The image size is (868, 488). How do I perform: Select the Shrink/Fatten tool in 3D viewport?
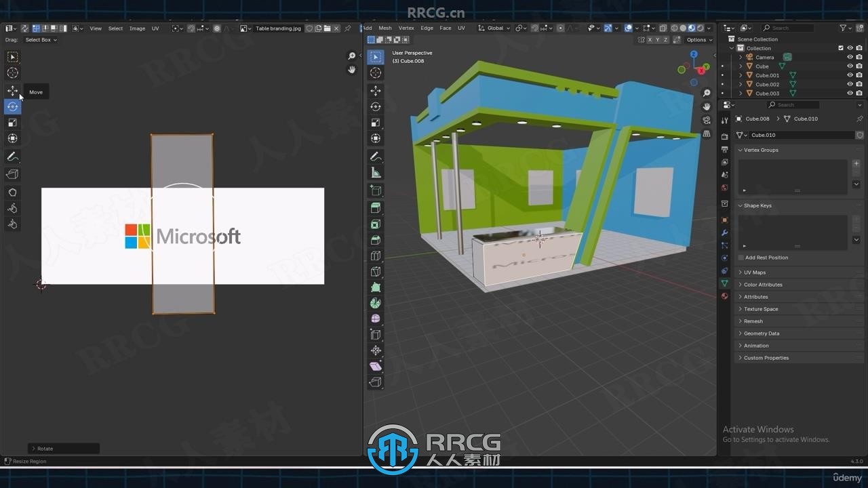(375, 350)
